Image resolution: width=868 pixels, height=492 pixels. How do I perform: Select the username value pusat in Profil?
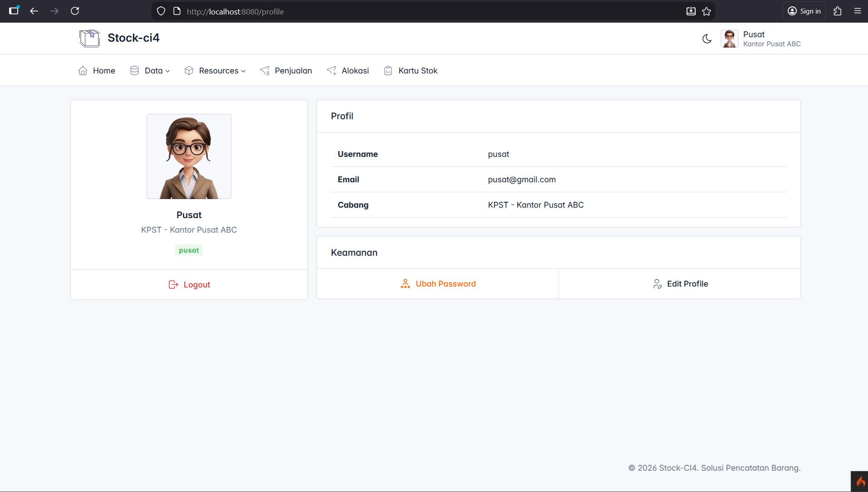click(499, 154)
